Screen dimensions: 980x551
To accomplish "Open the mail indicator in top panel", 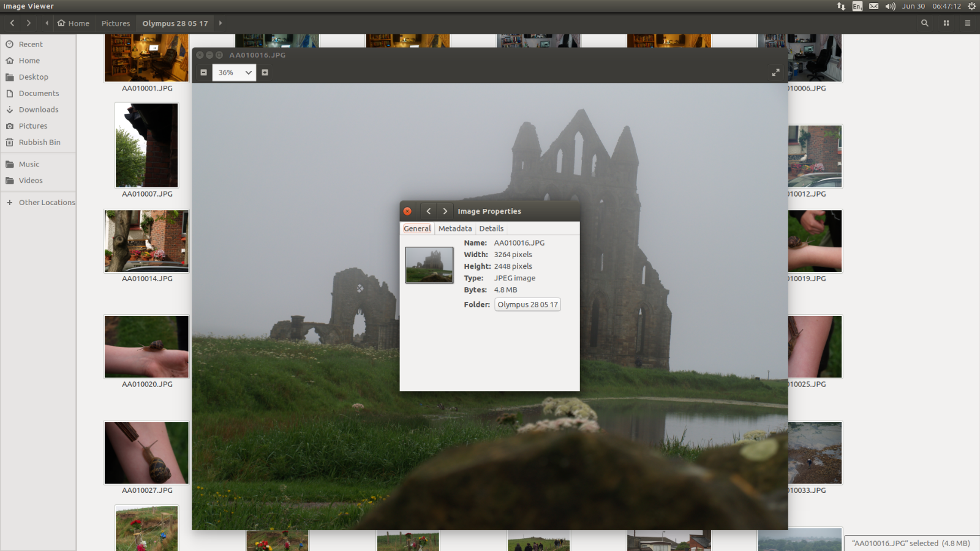I will click(x=874, y=6).
